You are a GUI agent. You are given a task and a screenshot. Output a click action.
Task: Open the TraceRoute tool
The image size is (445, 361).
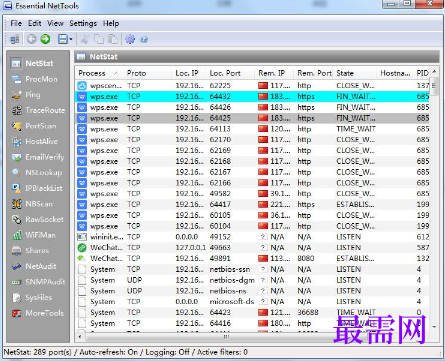point(38,110)
